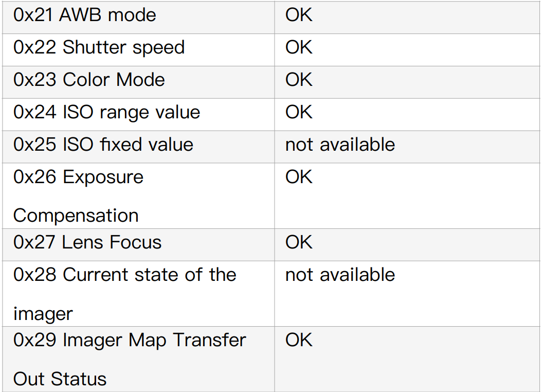Select the 0x22 Shutter speed row label

pos(99,47)
